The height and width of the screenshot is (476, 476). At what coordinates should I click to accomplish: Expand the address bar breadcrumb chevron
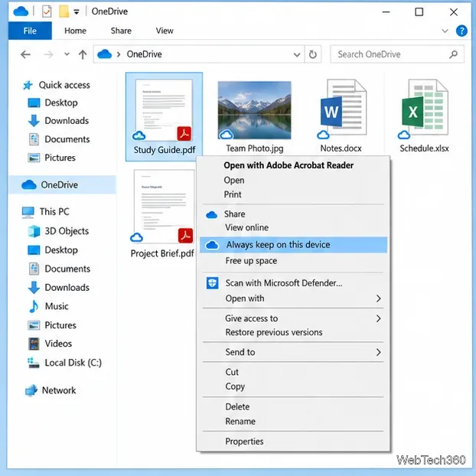119,54
